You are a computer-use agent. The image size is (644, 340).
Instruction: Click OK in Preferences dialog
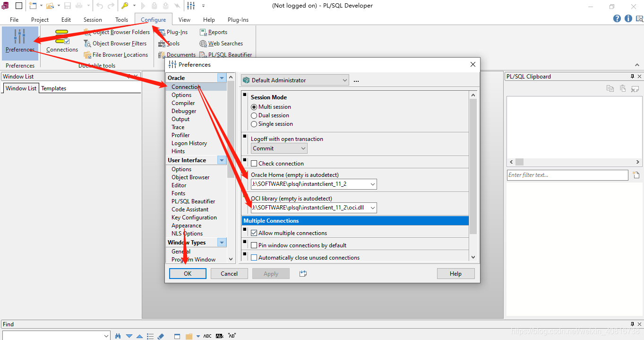pyautogui.click(x=188, y=273)
